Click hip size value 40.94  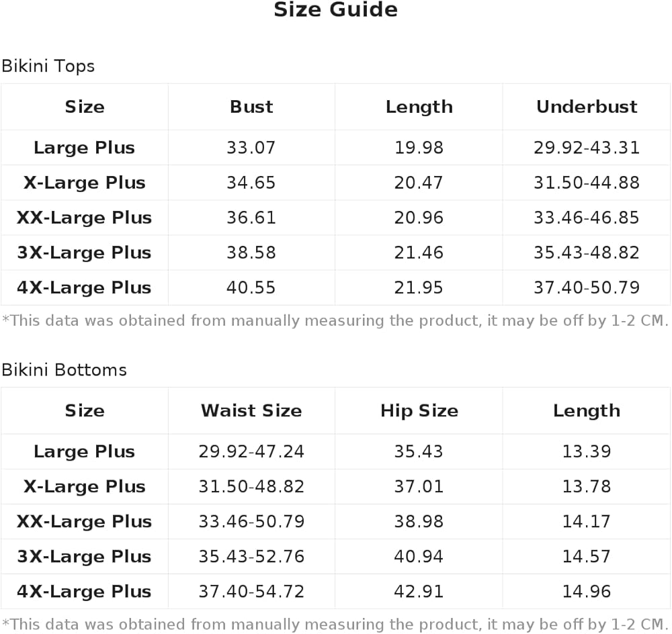(419, 557)
